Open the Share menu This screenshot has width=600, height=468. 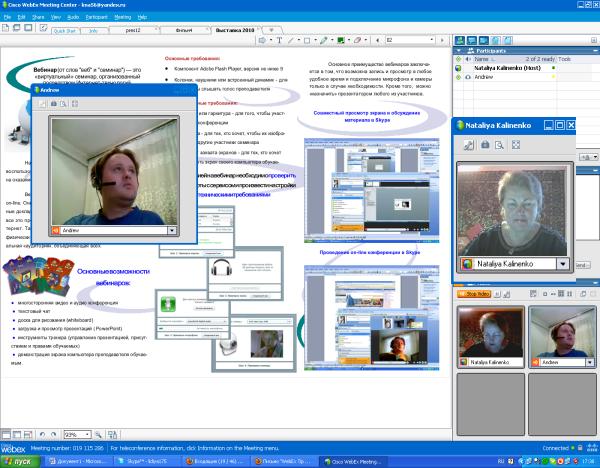(38, 17)
